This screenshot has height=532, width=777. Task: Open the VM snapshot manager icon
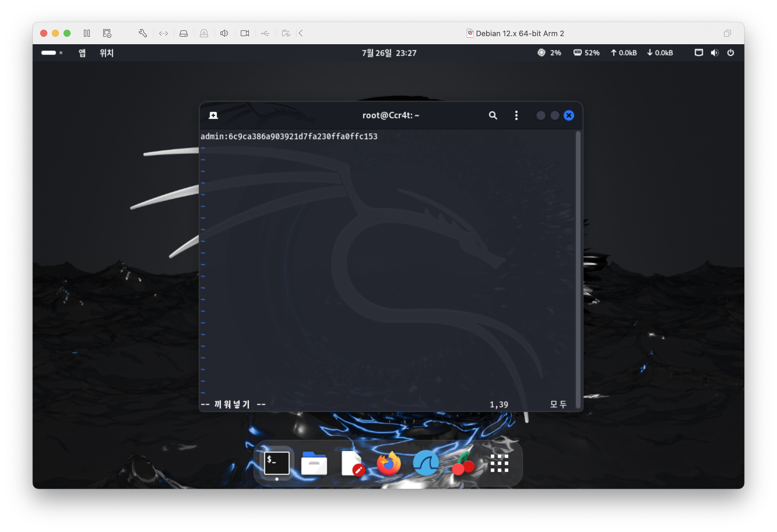tap(107, 33)
